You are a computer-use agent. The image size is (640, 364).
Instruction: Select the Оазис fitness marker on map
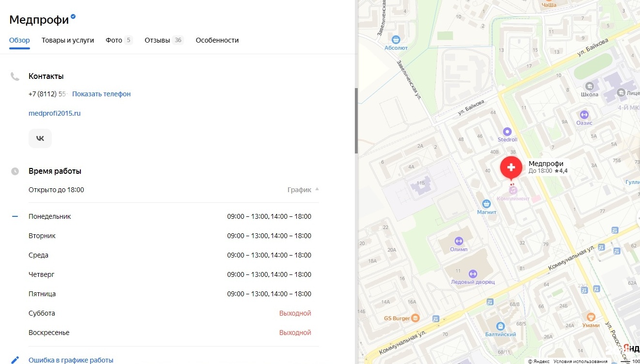[584, 115]
